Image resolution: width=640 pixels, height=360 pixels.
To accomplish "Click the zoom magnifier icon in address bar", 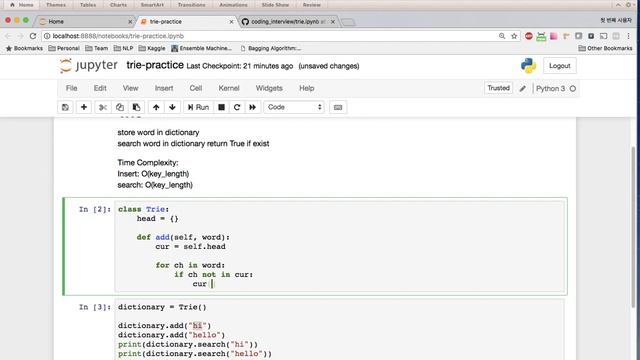I will (x=502, y=36).
